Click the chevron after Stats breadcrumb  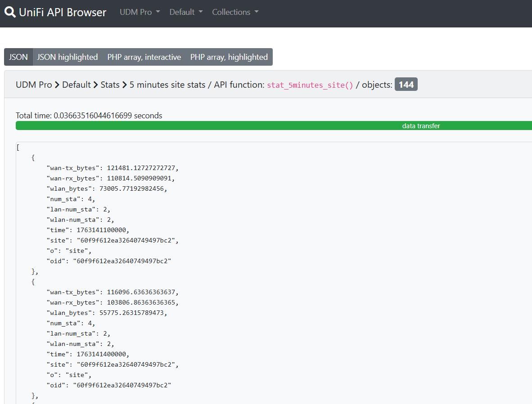coord(125,85)
